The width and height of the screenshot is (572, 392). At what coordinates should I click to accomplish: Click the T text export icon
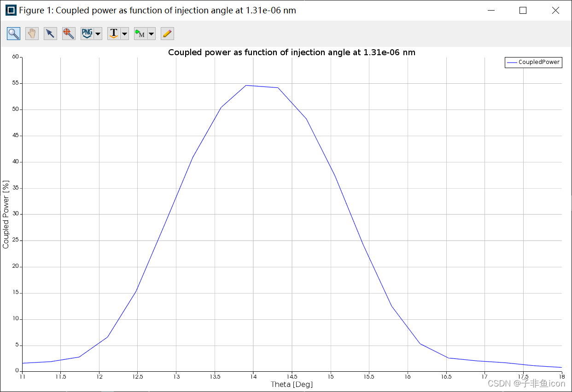[x=114, y=34]
